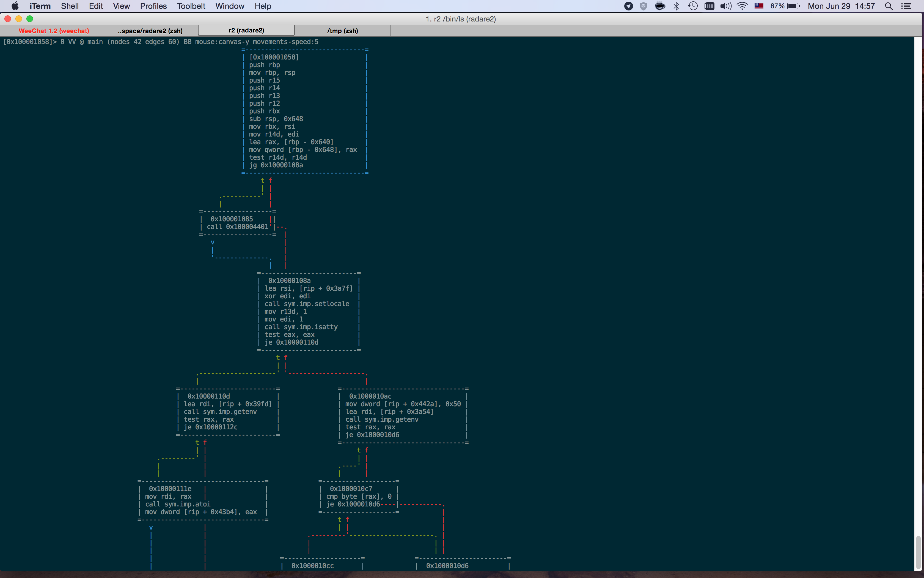Open Spotlight search magnifier icon
This screenshot has height=578, width=924.
(x=889, y=6)
